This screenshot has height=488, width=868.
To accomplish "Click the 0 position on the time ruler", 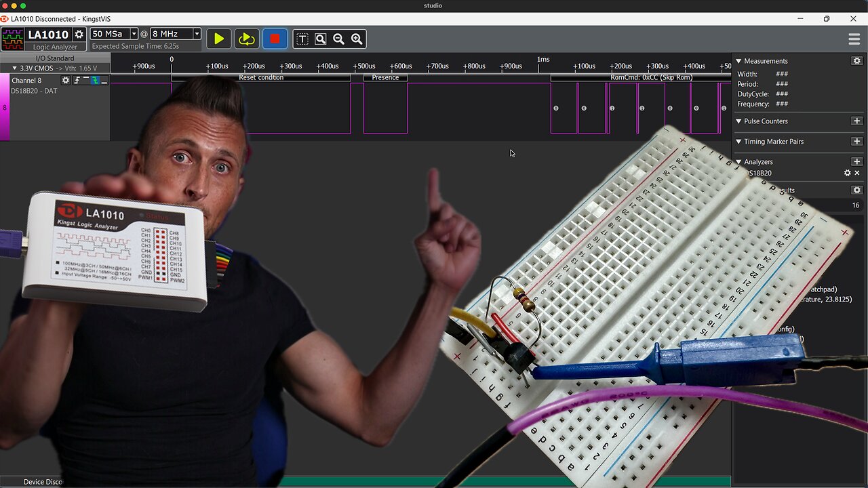I will click(x=172, y=60).
